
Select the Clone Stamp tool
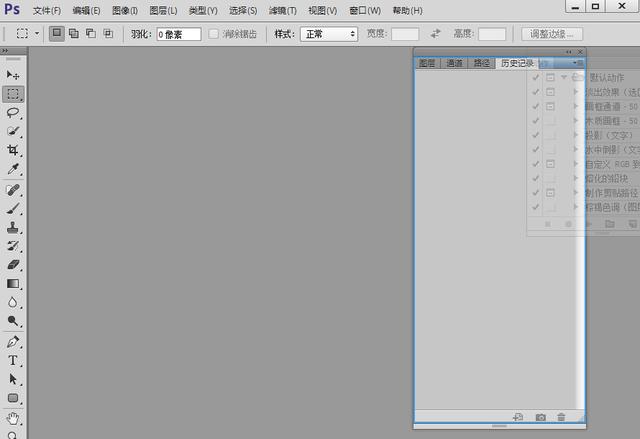coord(13,227)
